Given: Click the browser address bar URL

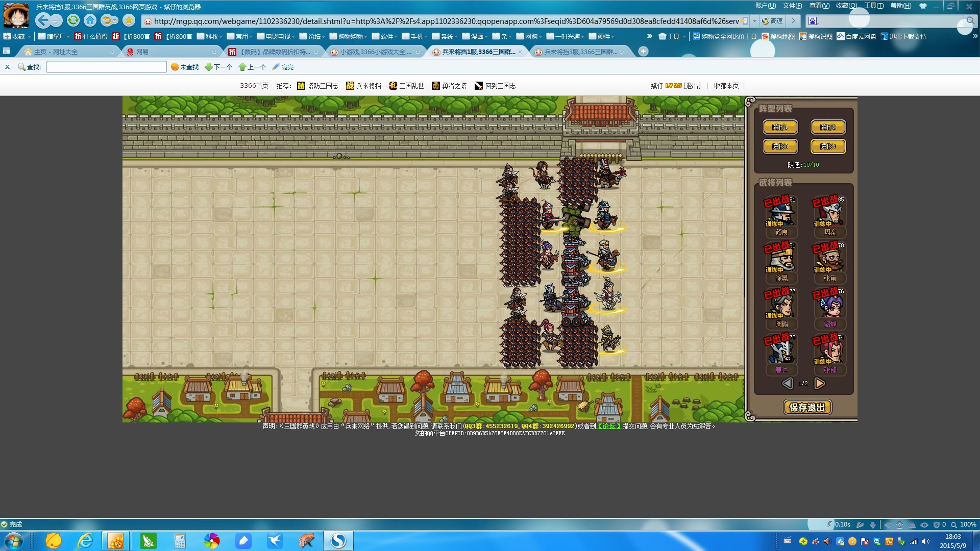Looking at the screenshot, I should pyautogui.click(x=446, y=21).
